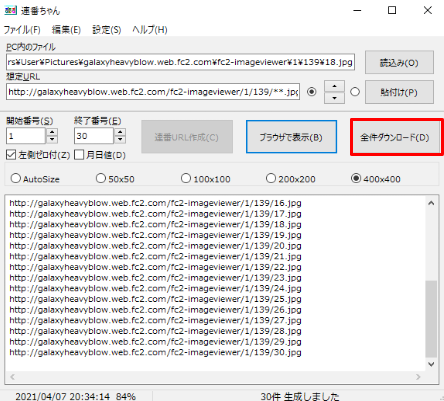This screenshot has height=401, width=444.
Task: Maximize the 連番ちゃん window
Action: click(392, 10)
